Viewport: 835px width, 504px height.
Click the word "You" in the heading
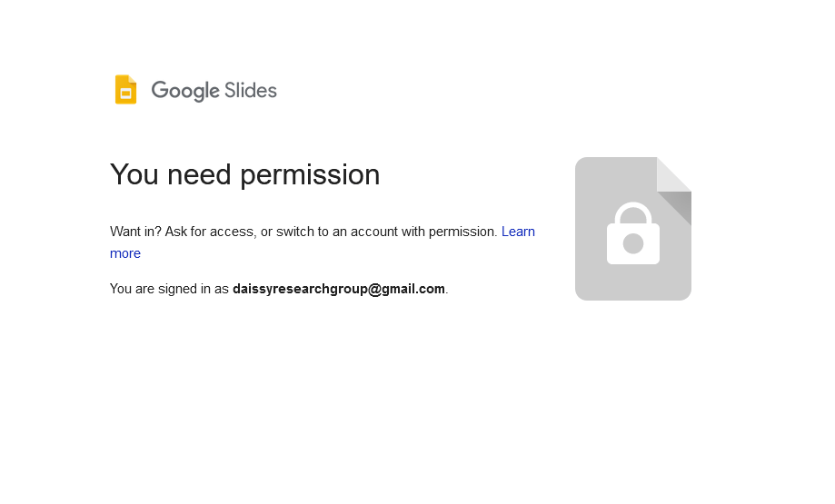[133, 174]
